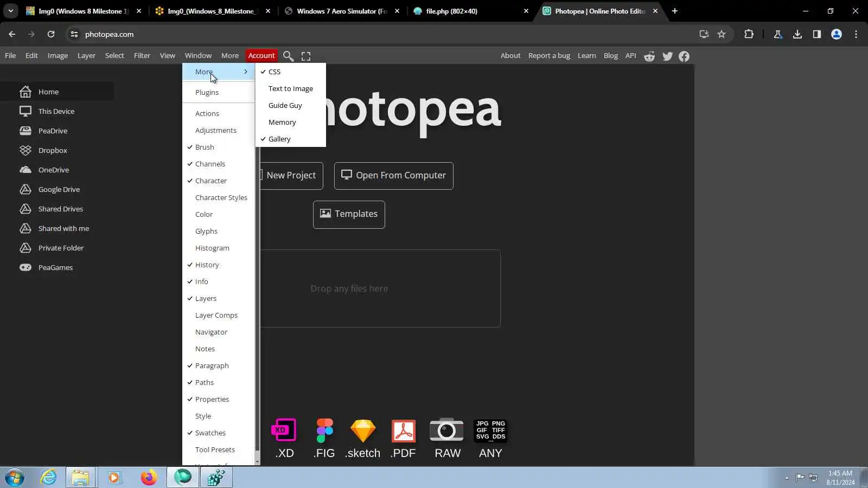Screen dimensions: 868x488
Task: Open the Report a bug link
Action: click(549, 55)
